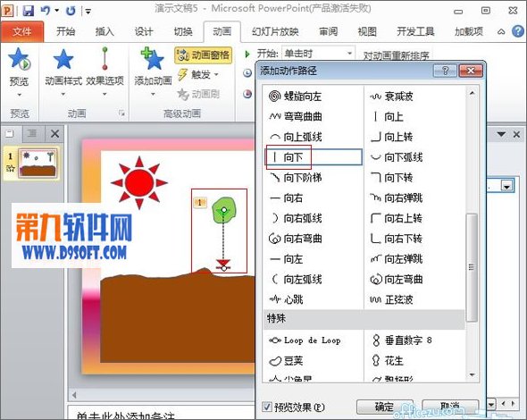This screenshot has width=527, height=420.
Task: Close the left slides pane
Action: [x=54, y=134]
